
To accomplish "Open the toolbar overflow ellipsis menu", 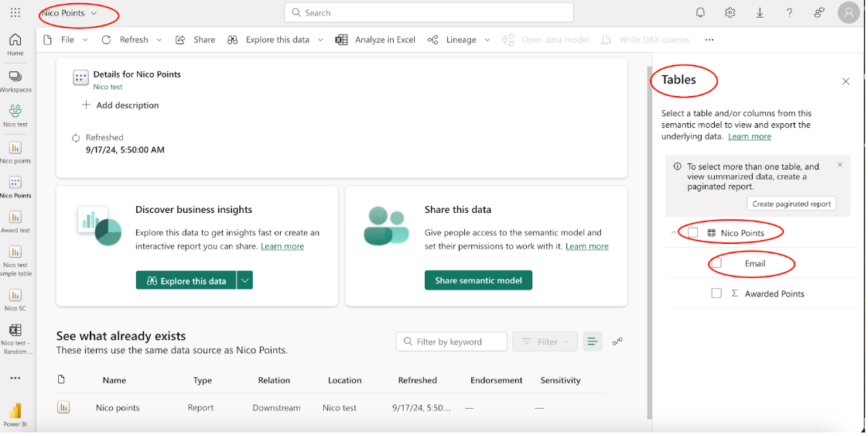I will pyautogui.click(x=709, y=40).
